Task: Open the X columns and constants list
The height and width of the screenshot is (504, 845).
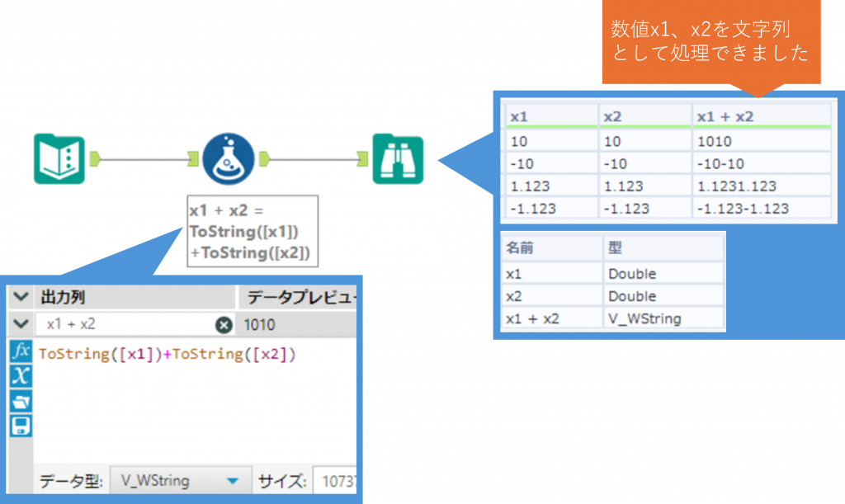Action: point(21,376)
